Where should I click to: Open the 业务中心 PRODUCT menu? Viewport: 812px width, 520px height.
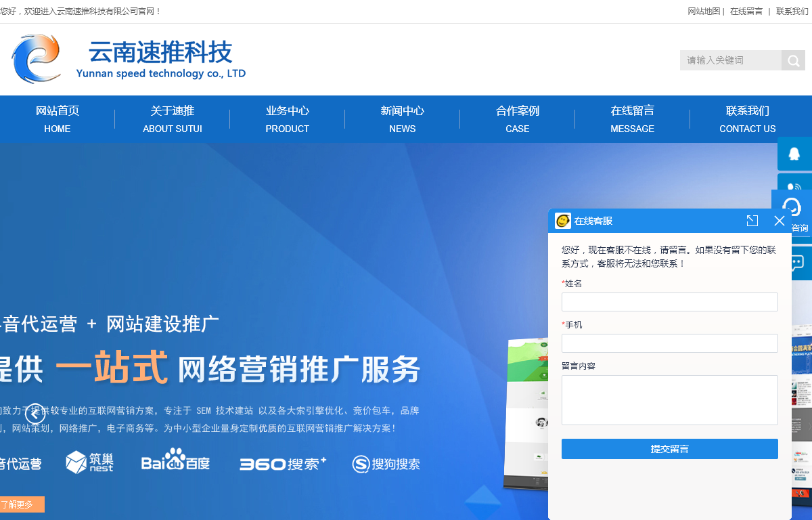click(288, 119)
